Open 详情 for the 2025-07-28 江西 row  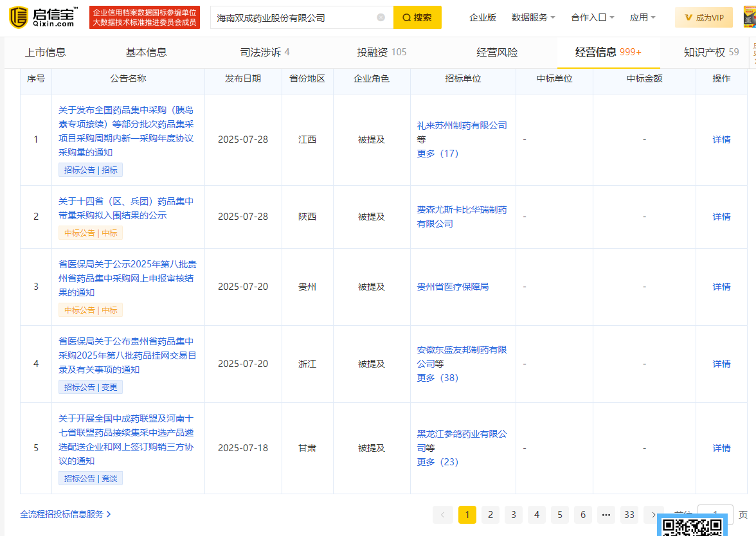(721, 140)
